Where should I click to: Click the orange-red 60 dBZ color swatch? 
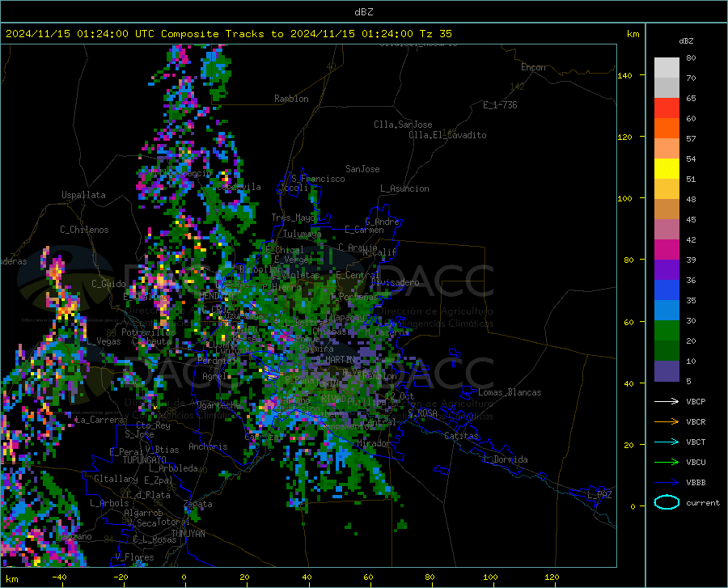667,128
